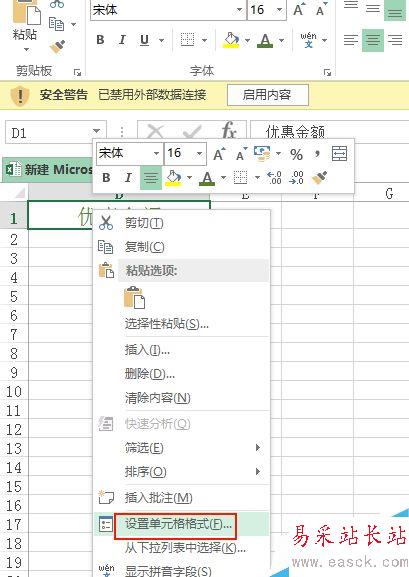Open the ribbon Borders dropdown arrow
The height and width of the screenshot is (577, 409).
pos(204,40)
